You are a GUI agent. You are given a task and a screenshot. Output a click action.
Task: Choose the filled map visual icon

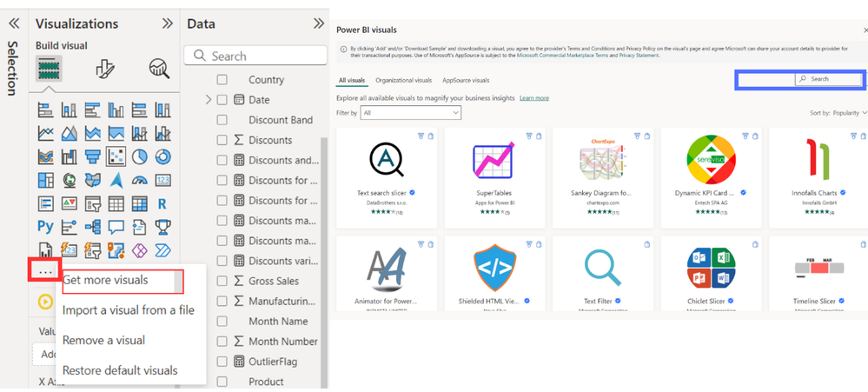92,180
